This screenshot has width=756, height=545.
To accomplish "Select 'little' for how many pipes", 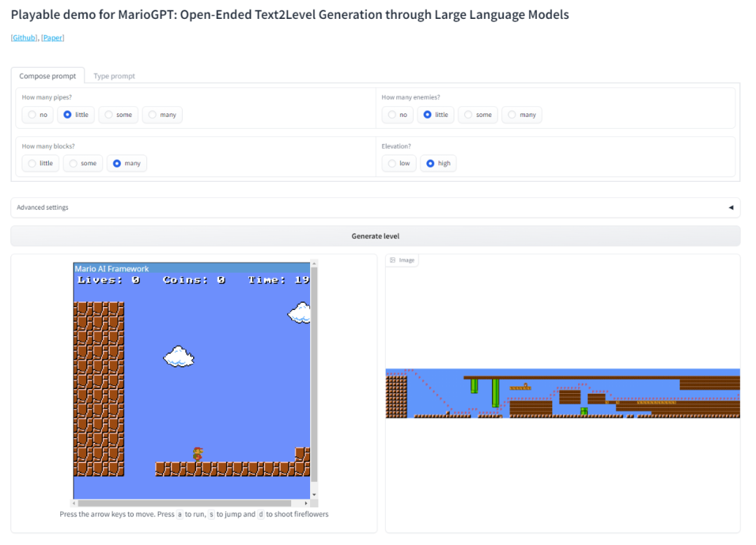I will pos(76,115).
